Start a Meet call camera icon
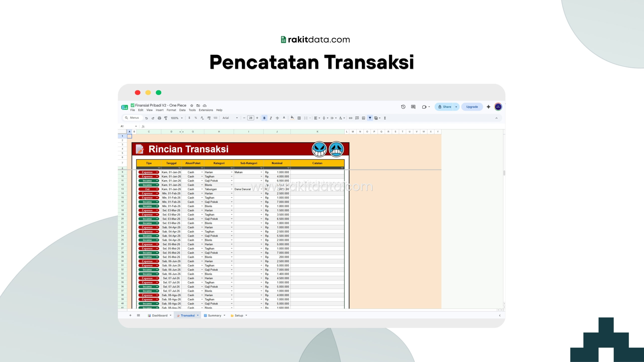This screenshot has width=644, height=362. 424,107
